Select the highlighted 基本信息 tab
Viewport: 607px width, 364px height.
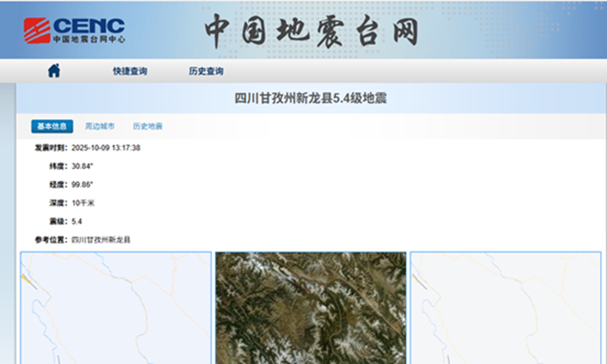53,126
